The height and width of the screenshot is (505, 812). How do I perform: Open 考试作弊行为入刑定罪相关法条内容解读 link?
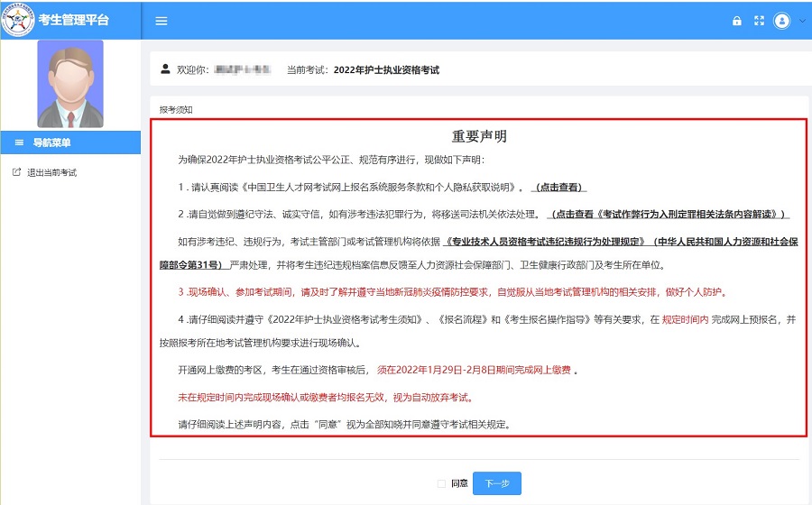(x=668, y=215)
